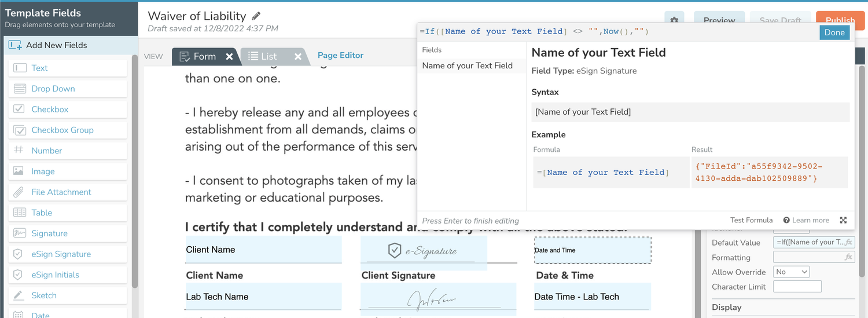Select the e-Signature client field

(424, 253)
